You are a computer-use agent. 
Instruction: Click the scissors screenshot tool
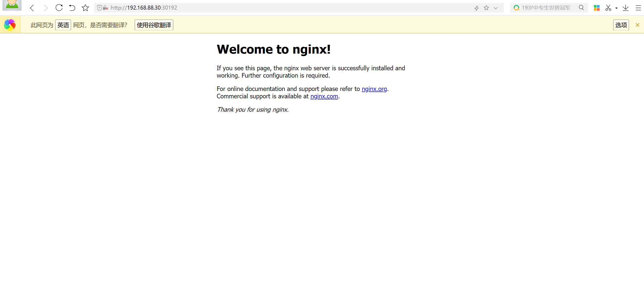(608, 8)
